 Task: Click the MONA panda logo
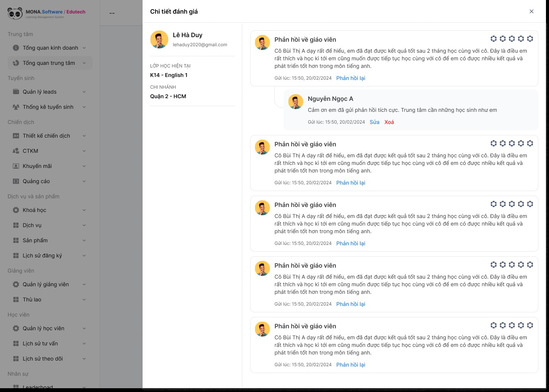point(15,14)
